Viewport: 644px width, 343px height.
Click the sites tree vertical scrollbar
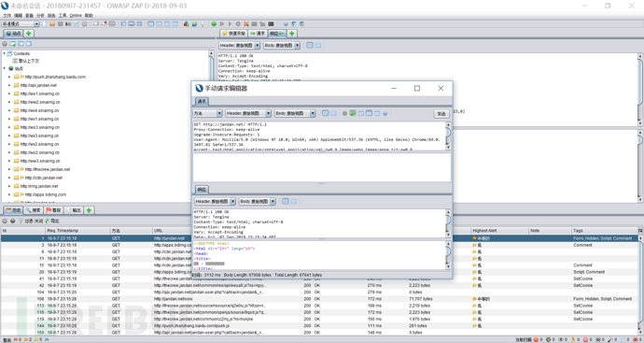(211, 126)
